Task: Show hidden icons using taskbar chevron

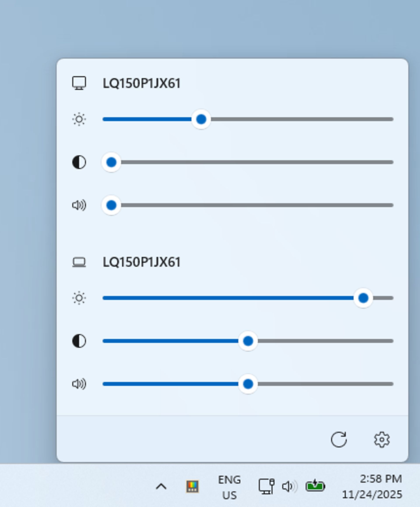Action: [x=161, y=486]
